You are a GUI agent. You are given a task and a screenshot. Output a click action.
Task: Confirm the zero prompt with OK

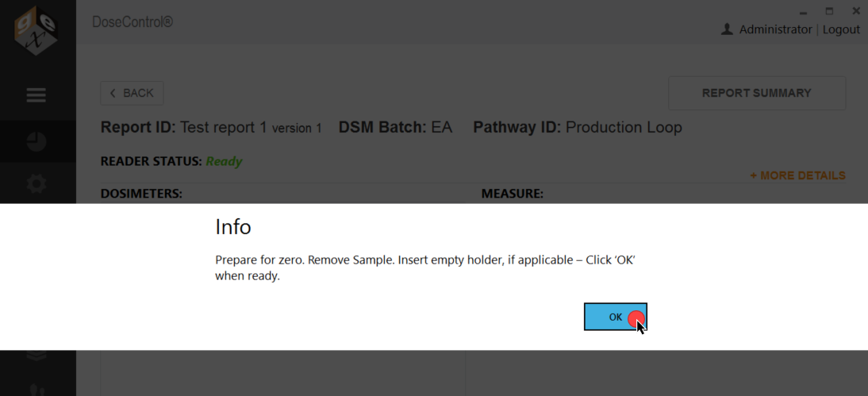coord(615,317)
